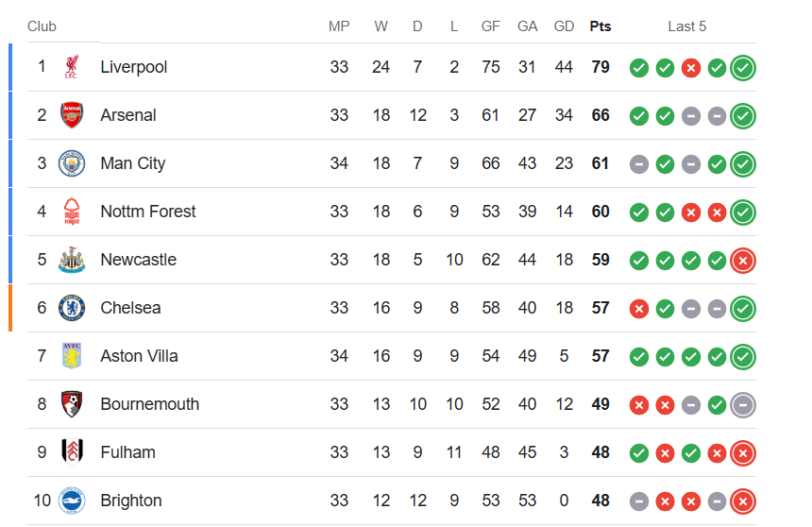Click the Fulham club crest
The height and width of the screenshot is (527, 812).
click(x=72, y=452)
